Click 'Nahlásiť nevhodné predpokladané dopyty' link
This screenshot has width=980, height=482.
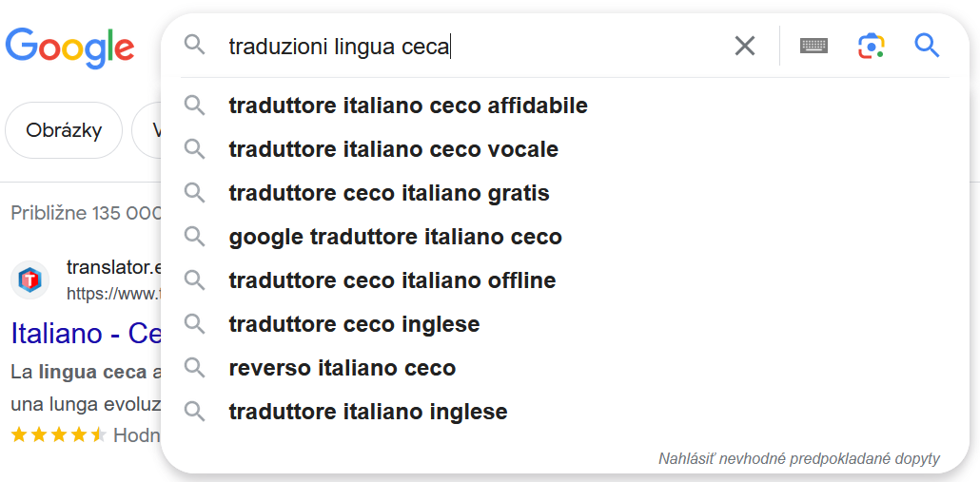click(x=798, y=459)
